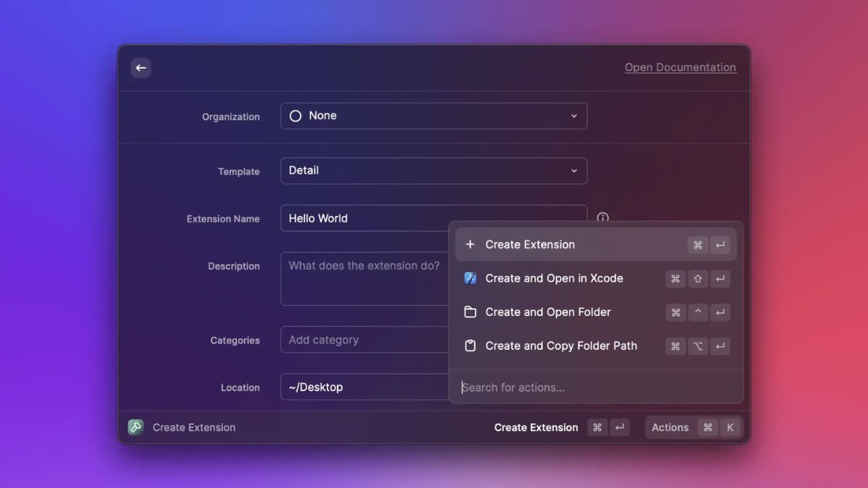Choose Create and Copy Folder Path
Viewport: 868px width, 488px height.
click(596, 346)
